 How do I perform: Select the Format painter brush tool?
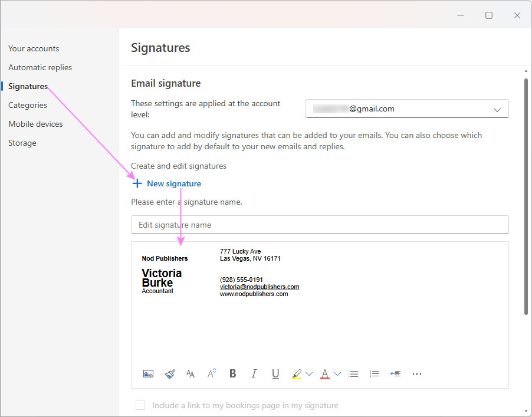click(x=170, y=374)
